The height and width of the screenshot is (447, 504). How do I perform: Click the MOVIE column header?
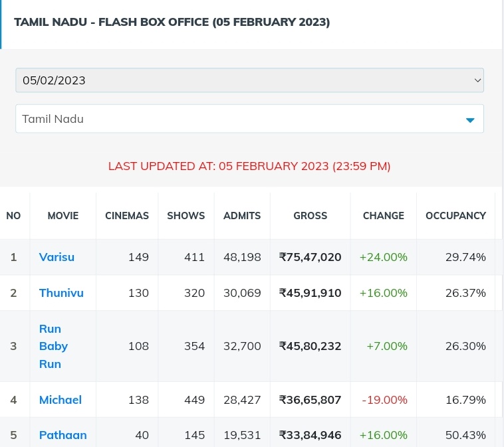point(63,216)
